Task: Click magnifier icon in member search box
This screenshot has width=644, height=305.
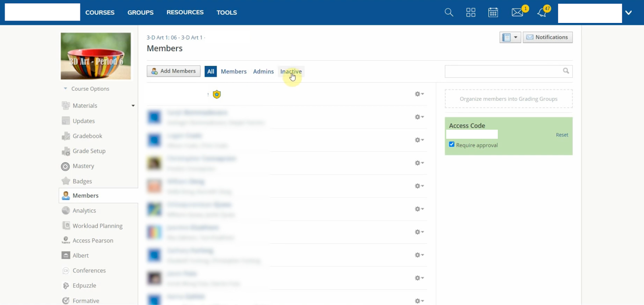Action: [x=566, y=71]
